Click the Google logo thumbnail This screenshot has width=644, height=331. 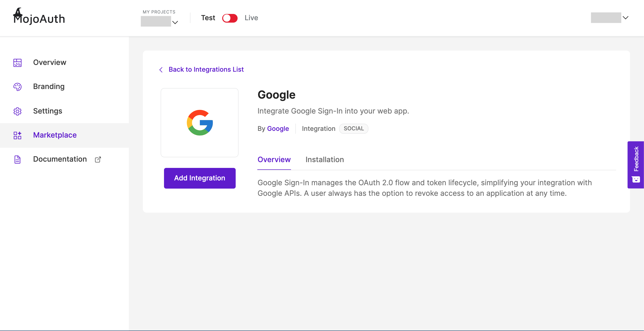pyautogui.click(x=200, y=122)
